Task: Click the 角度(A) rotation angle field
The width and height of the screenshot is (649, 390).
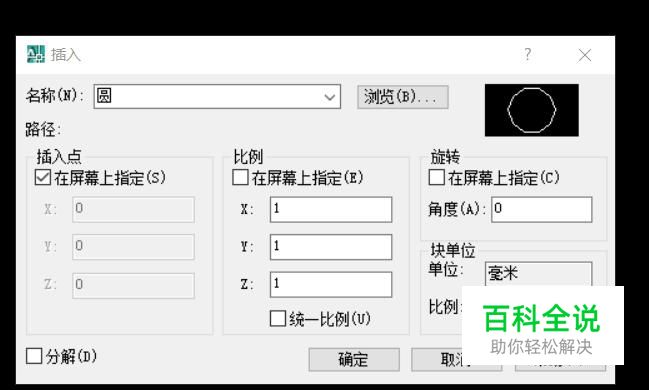Action: point(542,209)
